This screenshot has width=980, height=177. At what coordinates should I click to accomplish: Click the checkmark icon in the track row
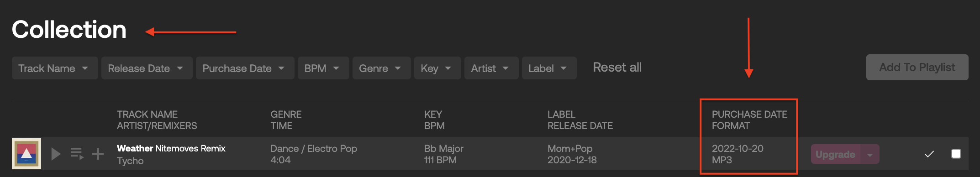[929, 154]
